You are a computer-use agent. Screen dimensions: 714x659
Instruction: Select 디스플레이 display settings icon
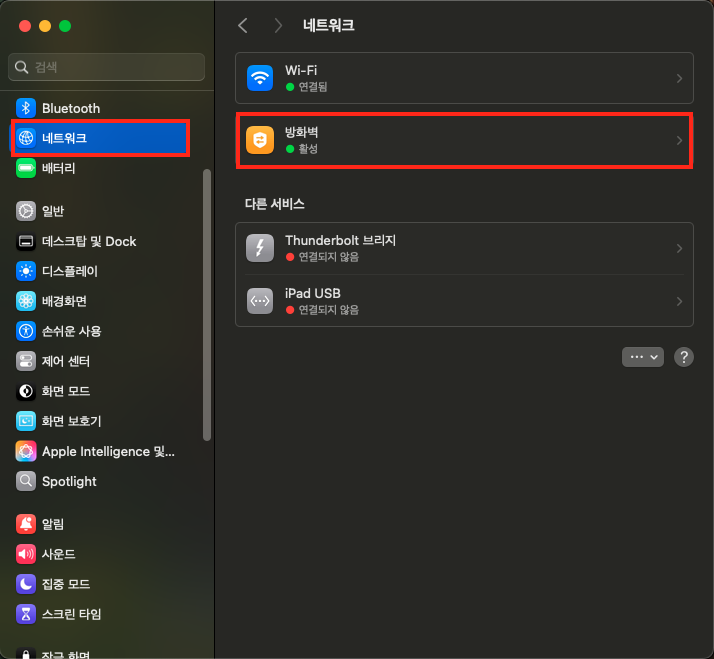pos(26,271)
